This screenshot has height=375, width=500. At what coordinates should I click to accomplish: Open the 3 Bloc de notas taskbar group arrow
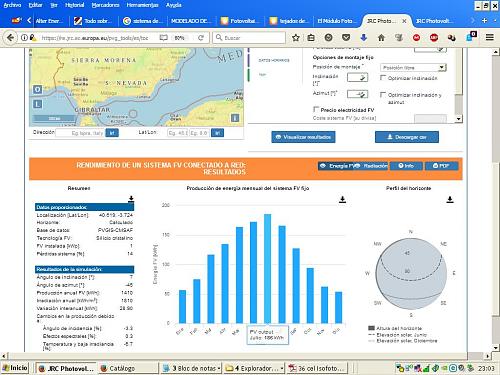(219, 368)
